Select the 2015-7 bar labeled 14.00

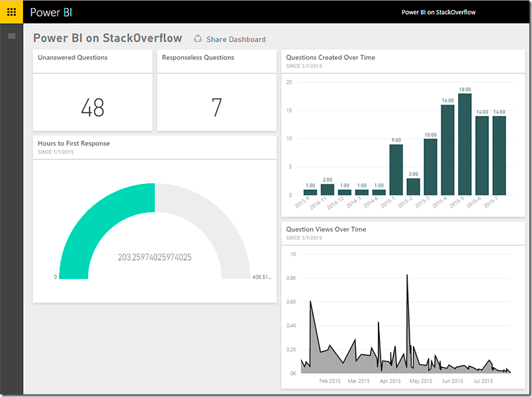pos(499,155)
